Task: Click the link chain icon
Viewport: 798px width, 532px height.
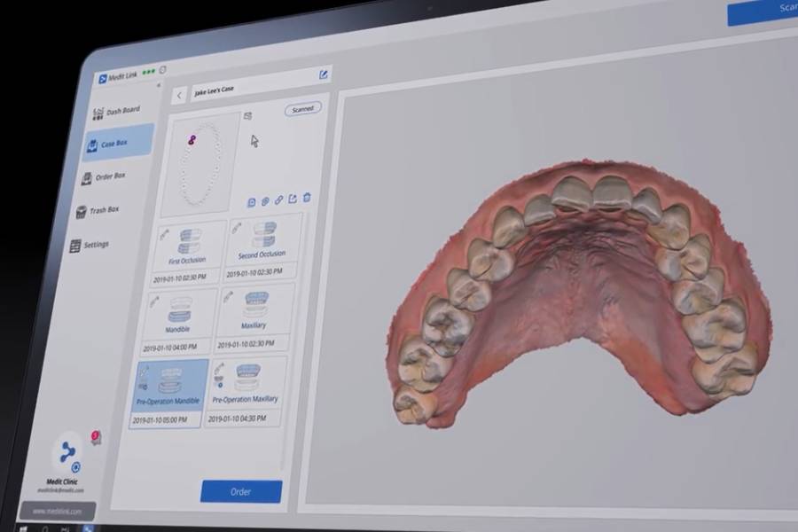Action: pyautogui.click(x=278, y=200)
